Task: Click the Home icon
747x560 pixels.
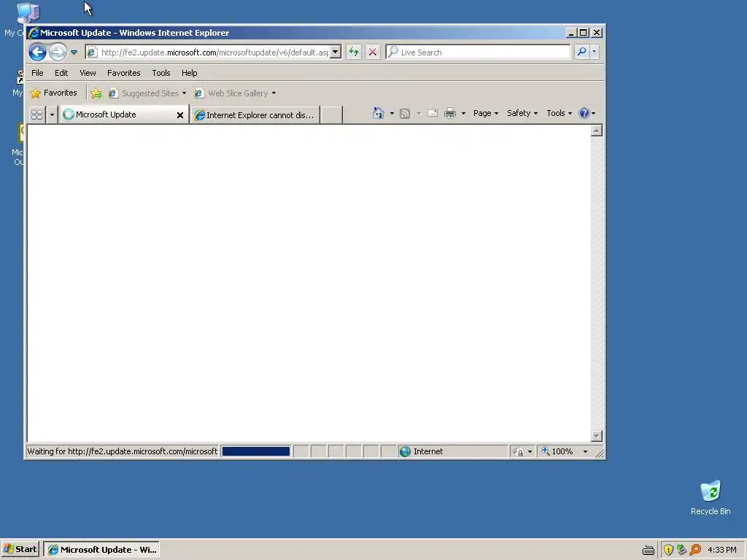Action: 379,113
